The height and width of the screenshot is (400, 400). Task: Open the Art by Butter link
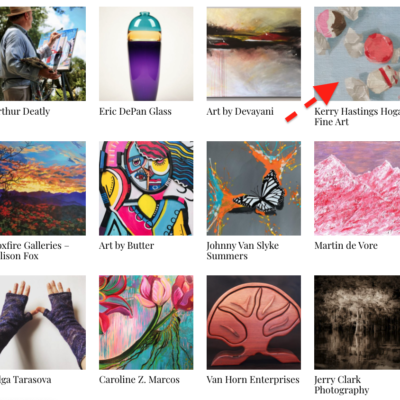tap(126, 246)
